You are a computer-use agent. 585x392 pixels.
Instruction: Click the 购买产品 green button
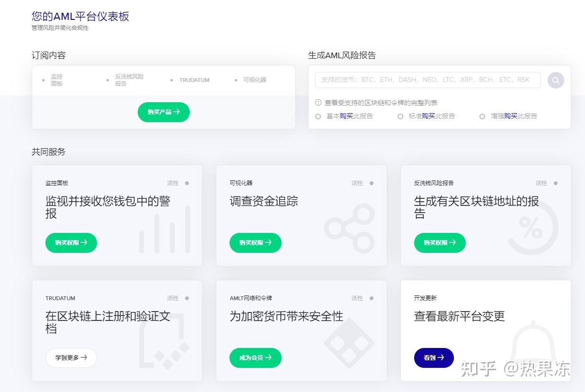[x=163, y=112]
